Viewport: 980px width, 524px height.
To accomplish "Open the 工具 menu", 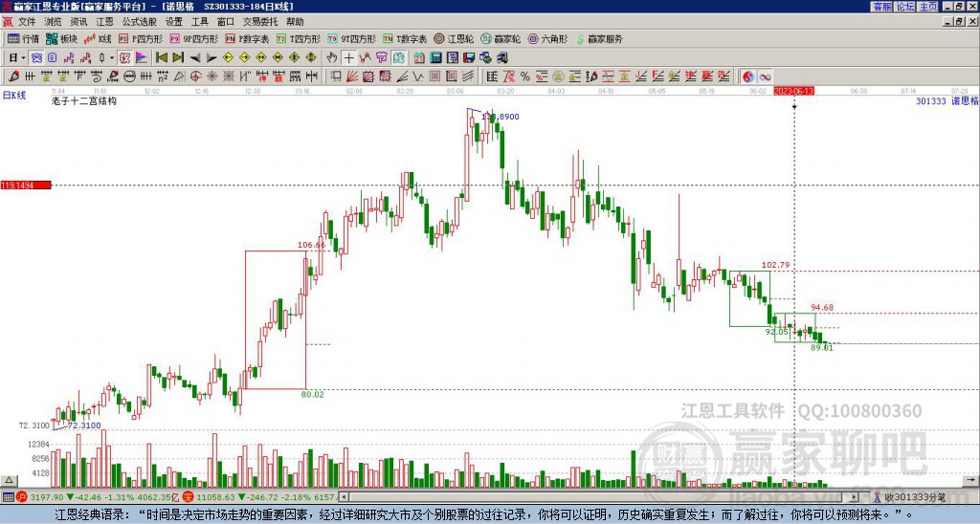I will [x=199, y=22].
